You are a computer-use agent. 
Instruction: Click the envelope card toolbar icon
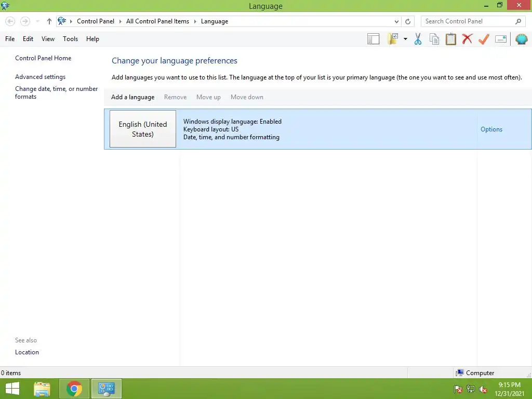point(501,39)
